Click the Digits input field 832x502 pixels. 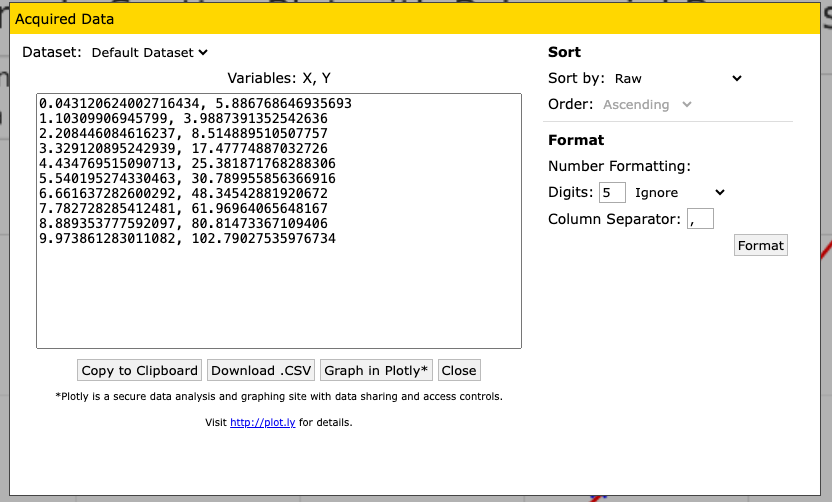pyautogui.click(x=612, y=193)
